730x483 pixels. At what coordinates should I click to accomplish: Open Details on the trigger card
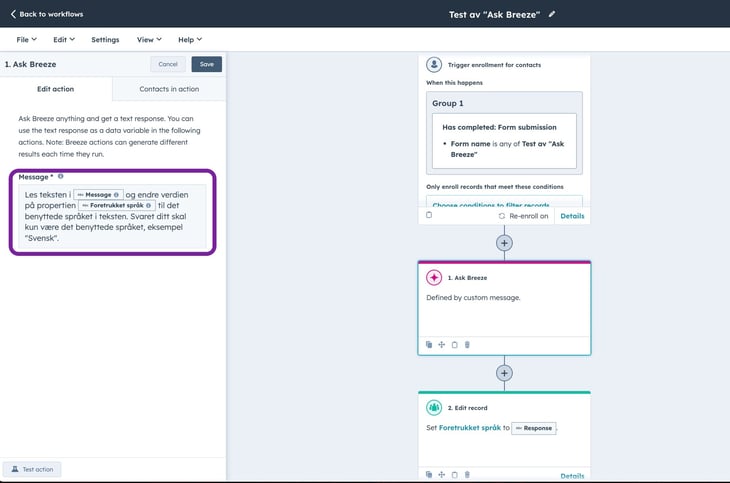coord(572,216)
